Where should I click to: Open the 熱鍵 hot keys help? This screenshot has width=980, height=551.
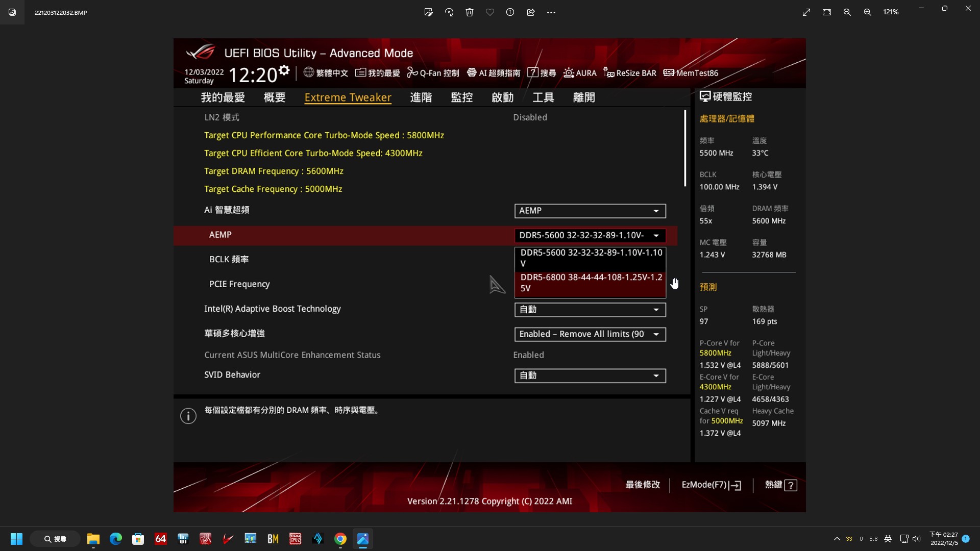[781, 485]
